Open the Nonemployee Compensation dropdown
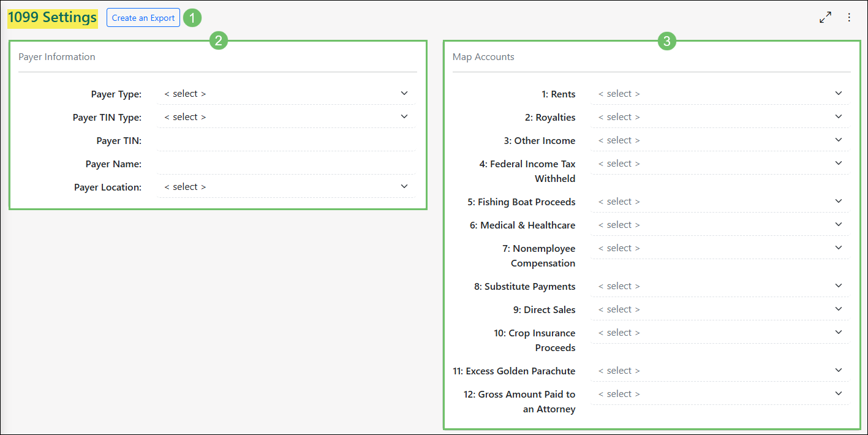The image size is (868, 435). click(720, 248)
